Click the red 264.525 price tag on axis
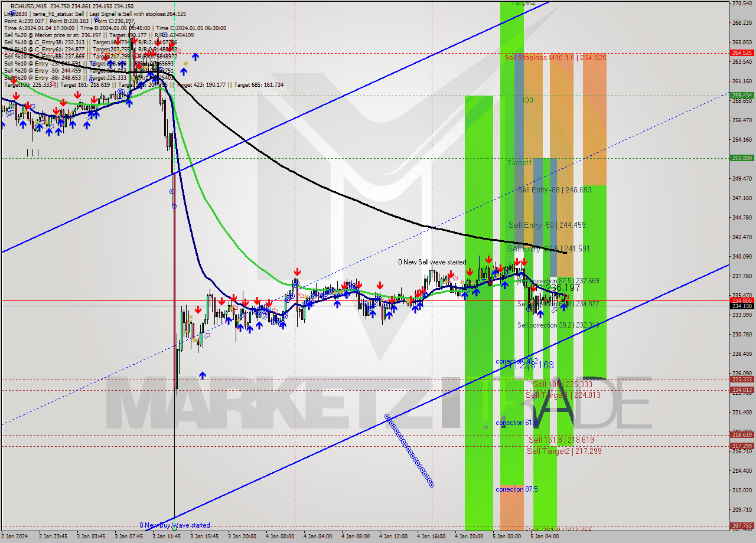756x543 pixels. pyautogui.click(x=742, y=53)
